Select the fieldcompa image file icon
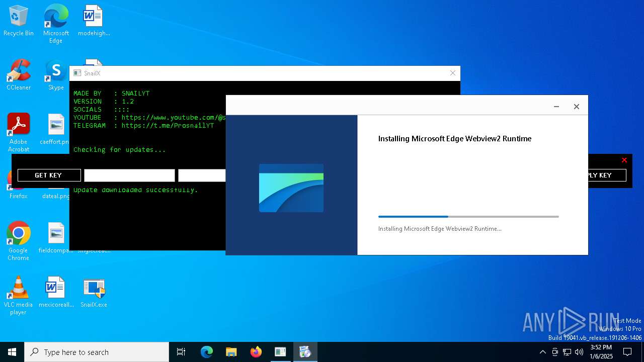The height and width of the screenshot is (362, 644). pyautogui.click(x=56, y=238)
